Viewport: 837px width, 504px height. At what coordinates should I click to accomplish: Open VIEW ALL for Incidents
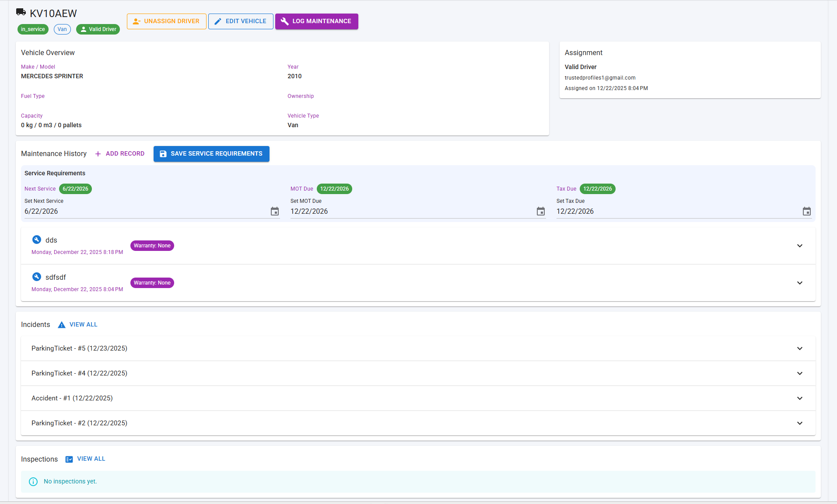tap(83, 324)
